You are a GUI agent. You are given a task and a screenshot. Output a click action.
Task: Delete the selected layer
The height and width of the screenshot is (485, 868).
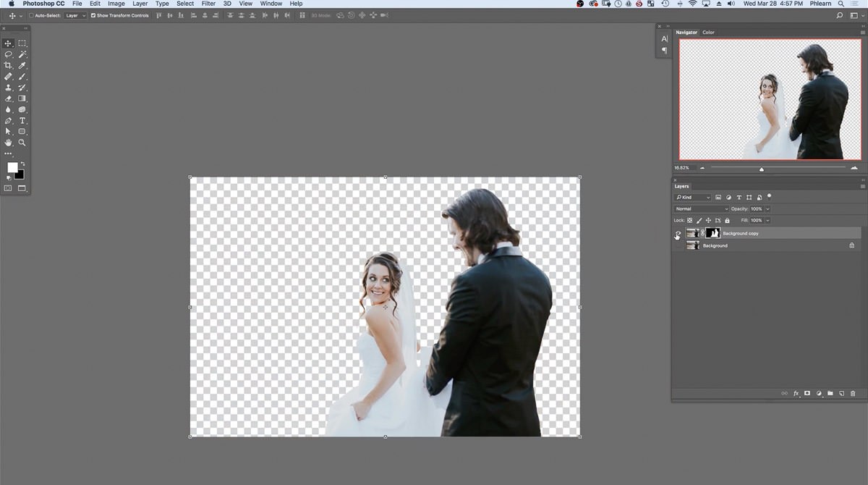point(854,393)
